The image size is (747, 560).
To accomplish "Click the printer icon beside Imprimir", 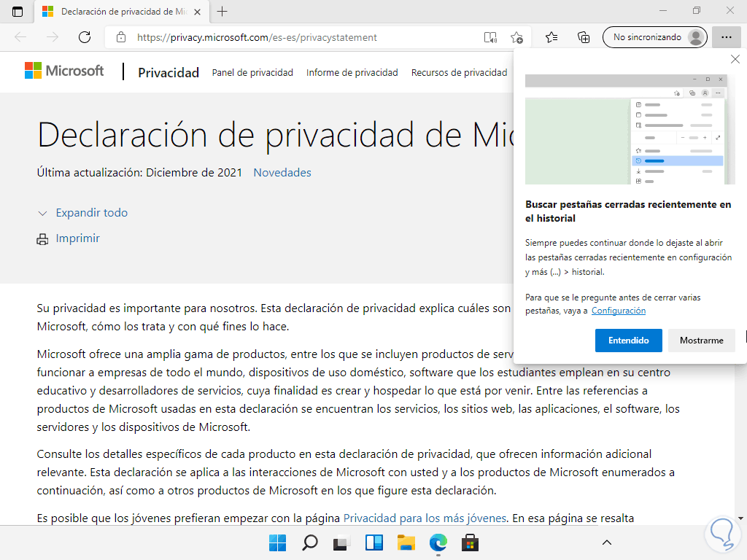I will coord(42,239).
